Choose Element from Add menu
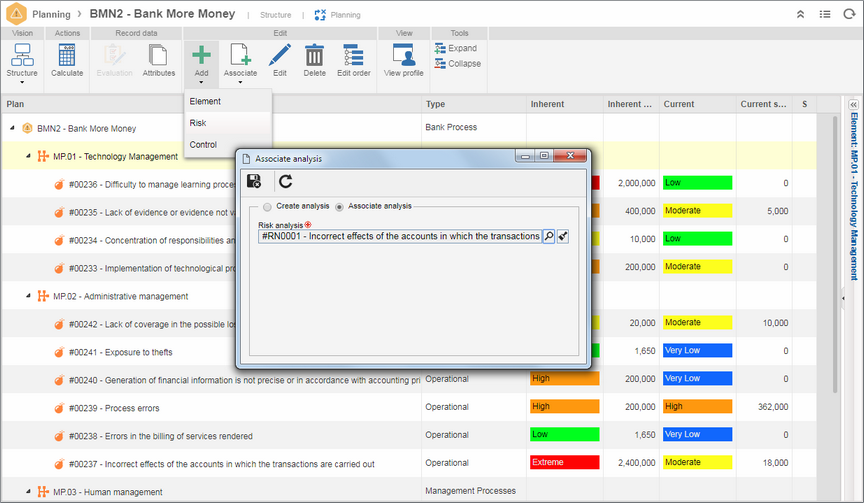Screen dimensions: 864x503 click(228, 101)
